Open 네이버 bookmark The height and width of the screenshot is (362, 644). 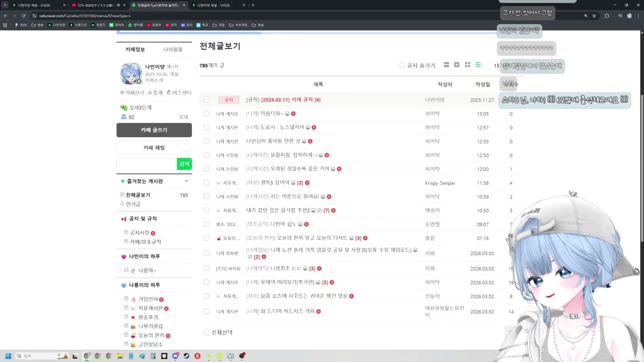pyautogui.click(x=117, y=25)
